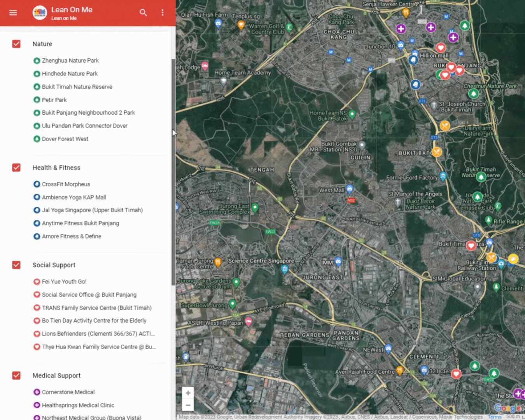Image resolution: width=525 pixels, height=420 pixels.
Task: Zoom out on the map
Action: pyautogui.click(x=188, y=405)
